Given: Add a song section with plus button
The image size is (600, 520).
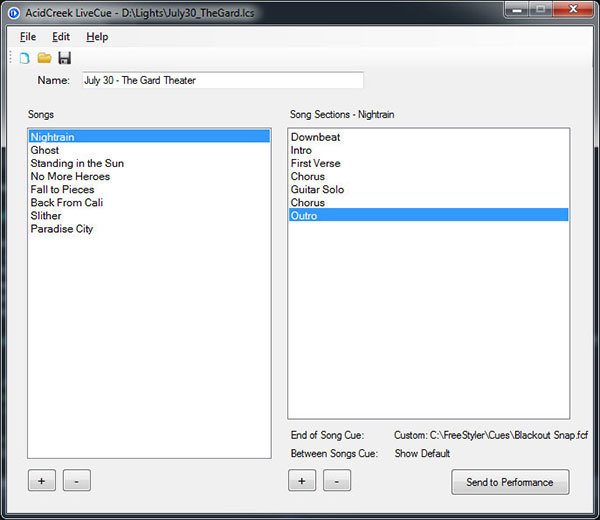Looking at the screenshot, I should pos(302,482).
